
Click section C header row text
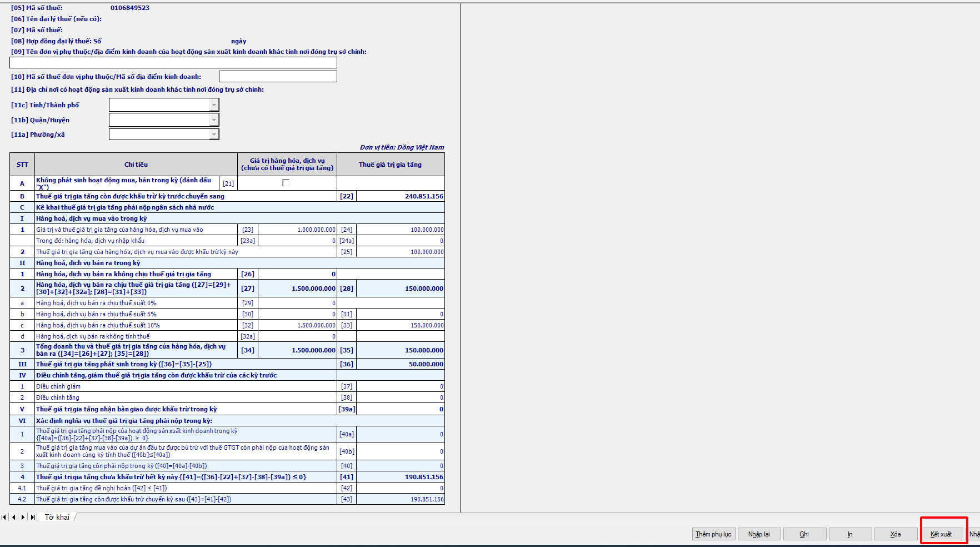coord(125,207)
